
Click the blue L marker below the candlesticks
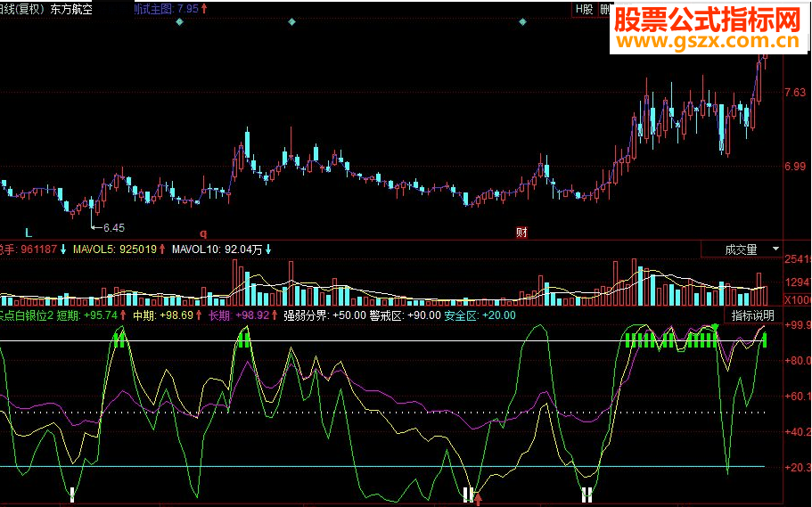29,233
